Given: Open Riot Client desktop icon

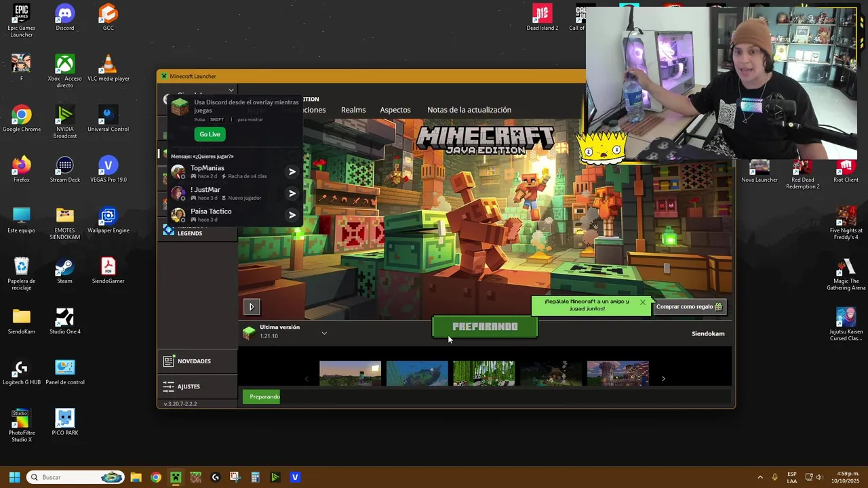Looking at the screenshot, I should click(x=846, y=171).
